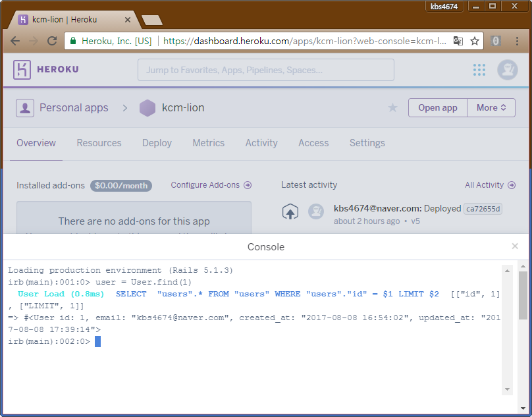Click the page scrollbar down arrow

523,408
